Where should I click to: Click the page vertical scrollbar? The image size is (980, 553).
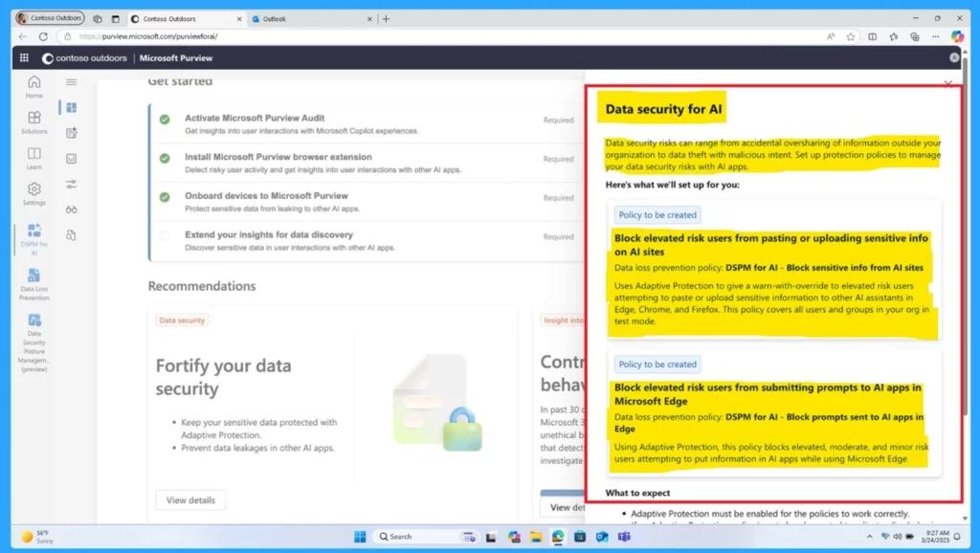(966, 237)
